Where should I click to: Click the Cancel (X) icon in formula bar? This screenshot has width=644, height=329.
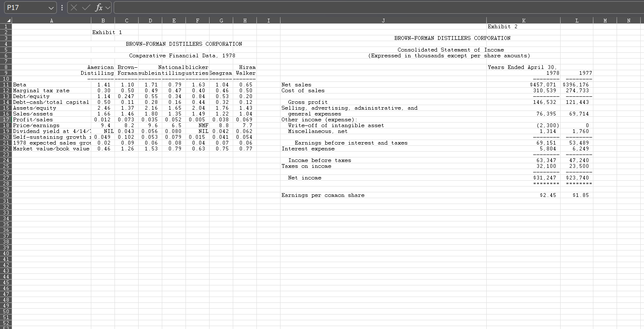tap(73, 7)
